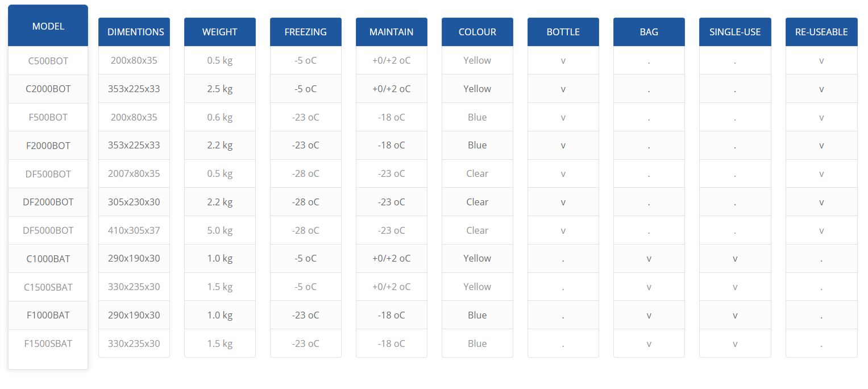The image size is (868, 389).
Task: Click the 2007x80x35 dimensions cell
Action: (134, 173)
